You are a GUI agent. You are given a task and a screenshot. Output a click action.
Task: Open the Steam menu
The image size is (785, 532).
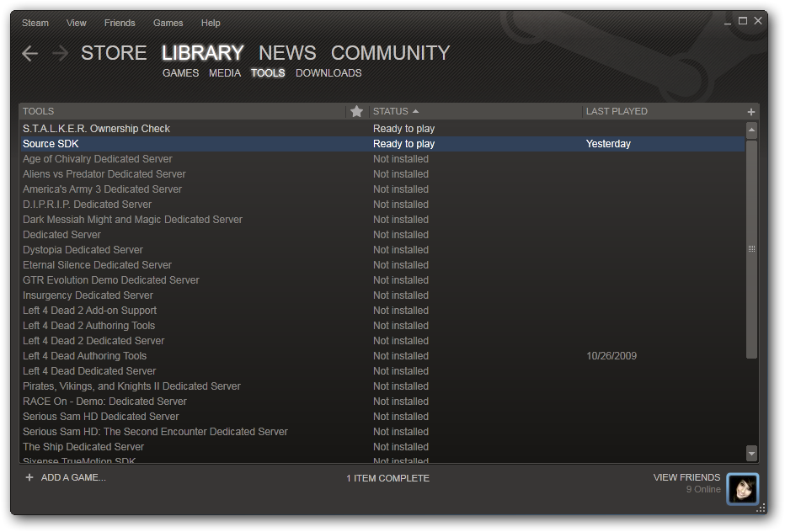click(35, 23)
